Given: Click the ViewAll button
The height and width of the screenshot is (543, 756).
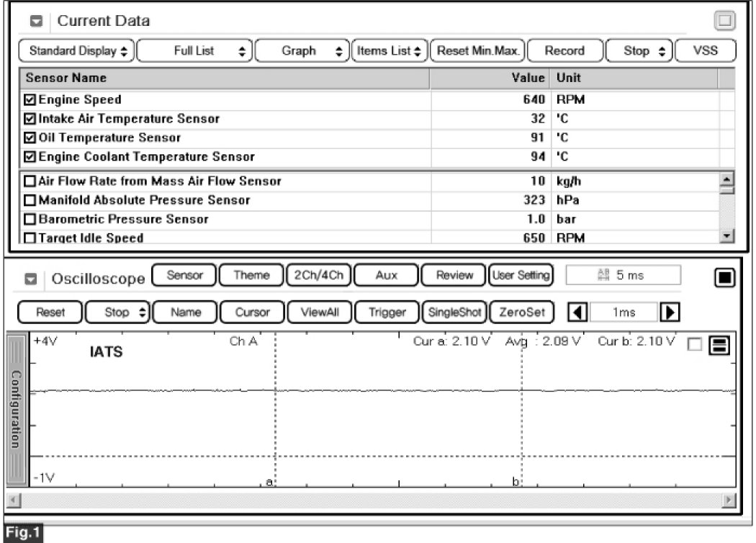Looking at the screenshot, I should pos(320,313).
